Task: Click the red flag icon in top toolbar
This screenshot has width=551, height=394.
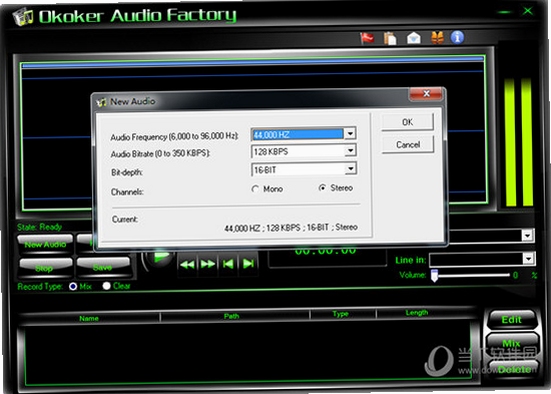Action: [x=367, y=38]
